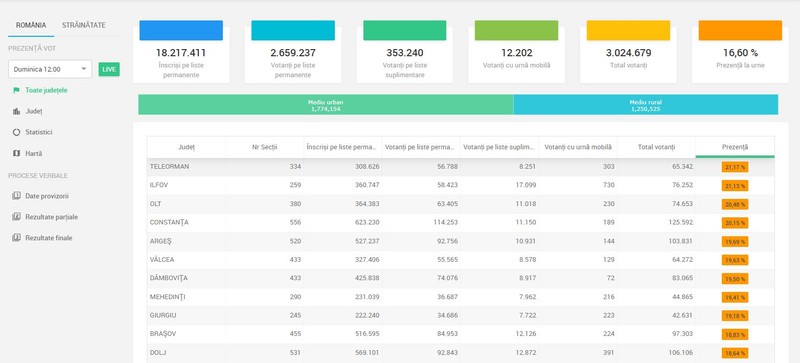Click the orange swatch above 16,60 %
Image resolution: width=800 pixels, height=363 pixels.
coord(740,30)
